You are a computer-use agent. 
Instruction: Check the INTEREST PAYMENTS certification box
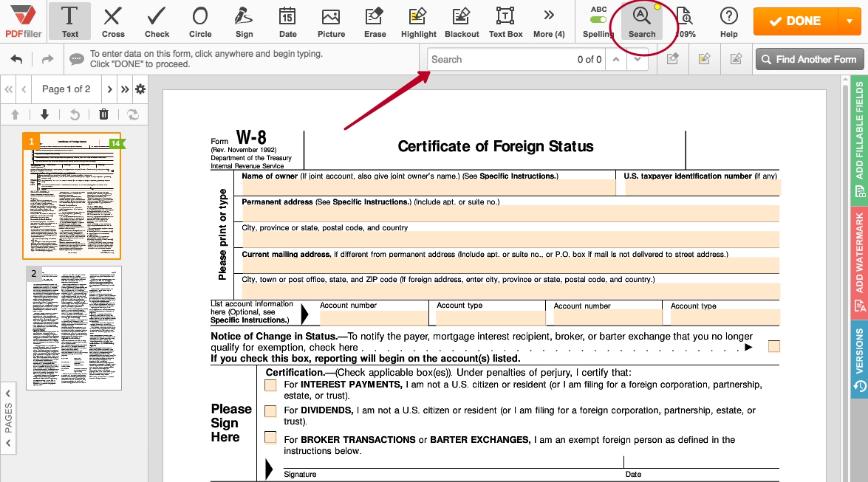coord(270,385)
